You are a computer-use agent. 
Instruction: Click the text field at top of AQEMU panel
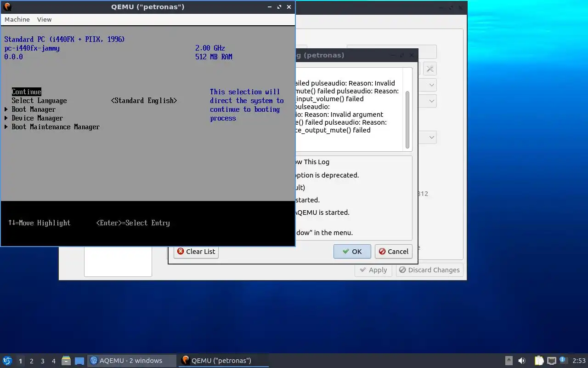(391, 52)
